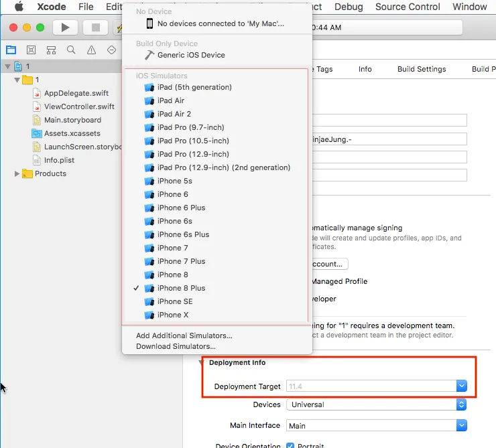Open the Issue navigator warning icon
Screen dimensions: 496x448
pos(91,50)
